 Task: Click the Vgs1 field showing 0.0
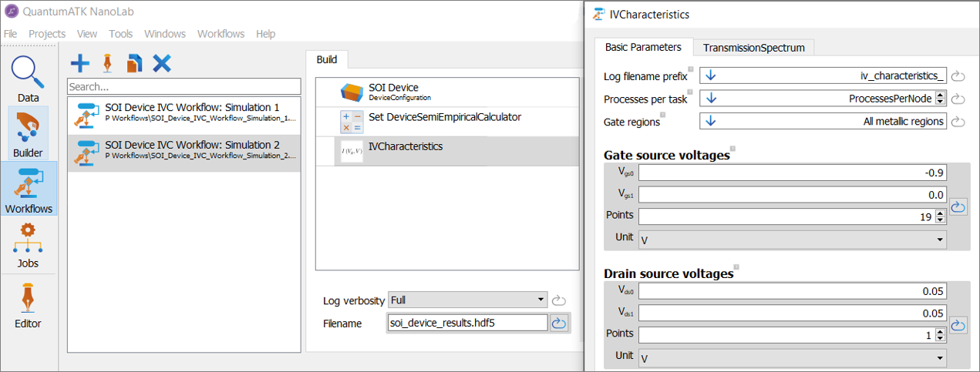coord(792,196)
